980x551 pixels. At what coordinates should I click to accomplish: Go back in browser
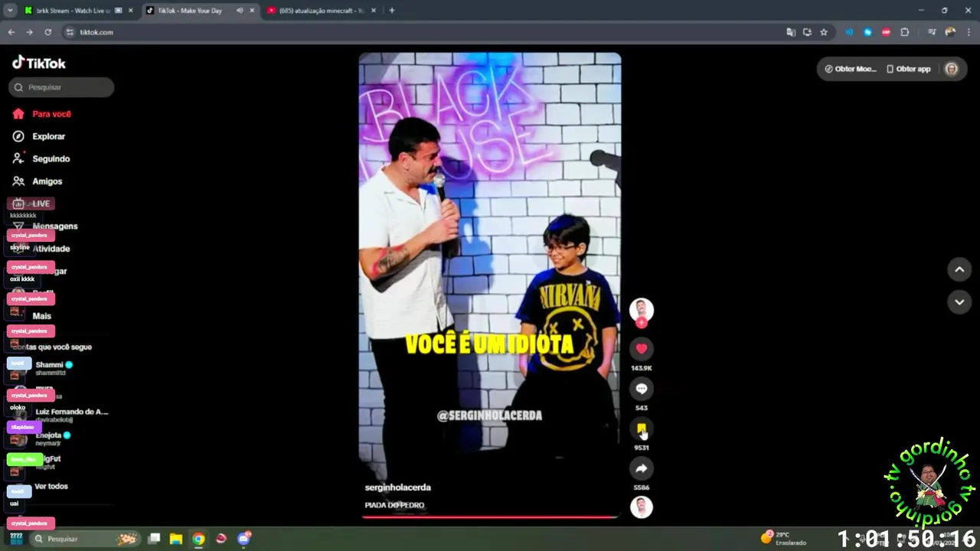pos(11,32)
